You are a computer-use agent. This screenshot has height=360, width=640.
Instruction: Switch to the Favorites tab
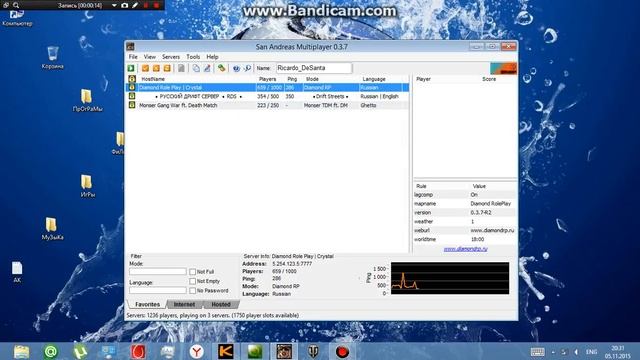click(x=147, y=304)
